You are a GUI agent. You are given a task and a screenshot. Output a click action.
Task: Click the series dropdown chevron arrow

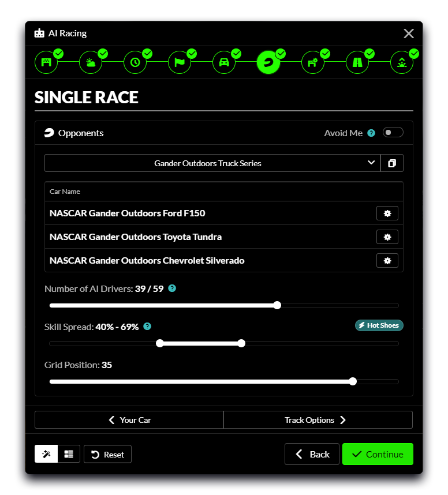coord(371,163)
